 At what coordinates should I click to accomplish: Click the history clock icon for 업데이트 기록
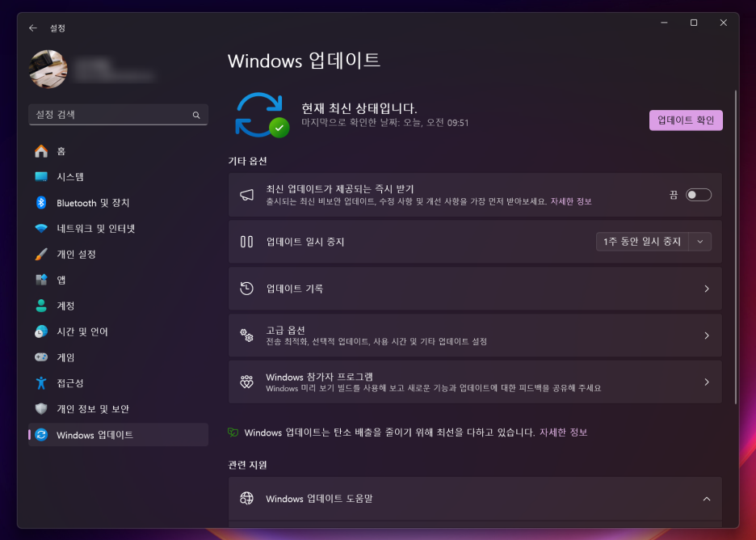tap(247, 289)
